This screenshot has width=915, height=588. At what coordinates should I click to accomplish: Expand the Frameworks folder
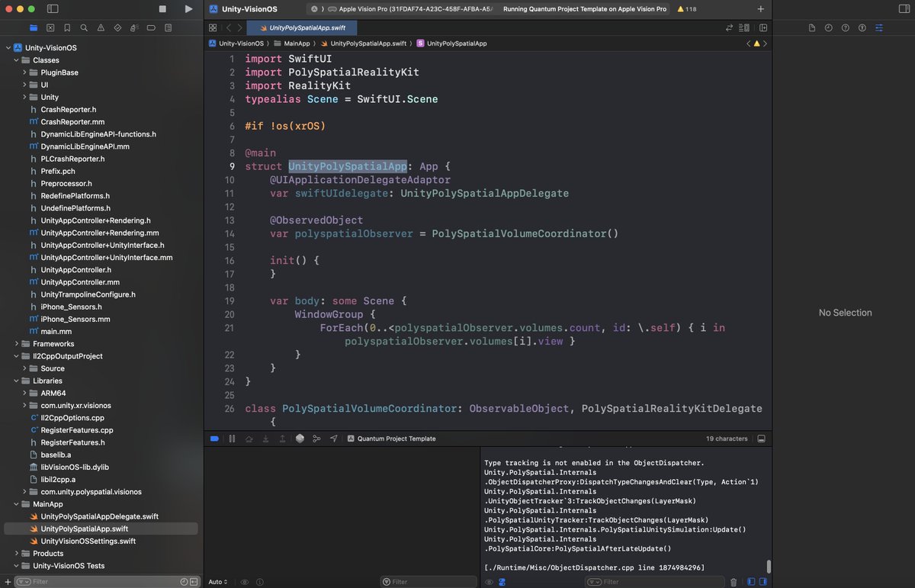pos(16,344)
